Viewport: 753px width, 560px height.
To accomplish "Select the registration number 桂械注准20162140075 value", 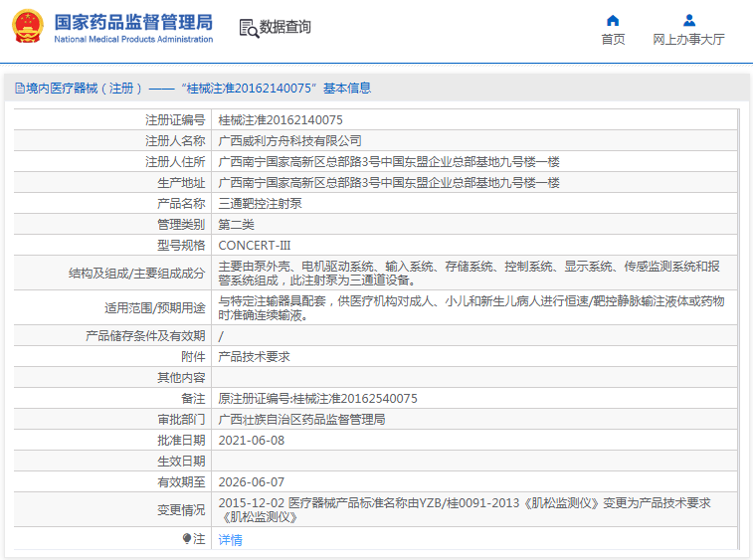I will (x=281, y=120).
